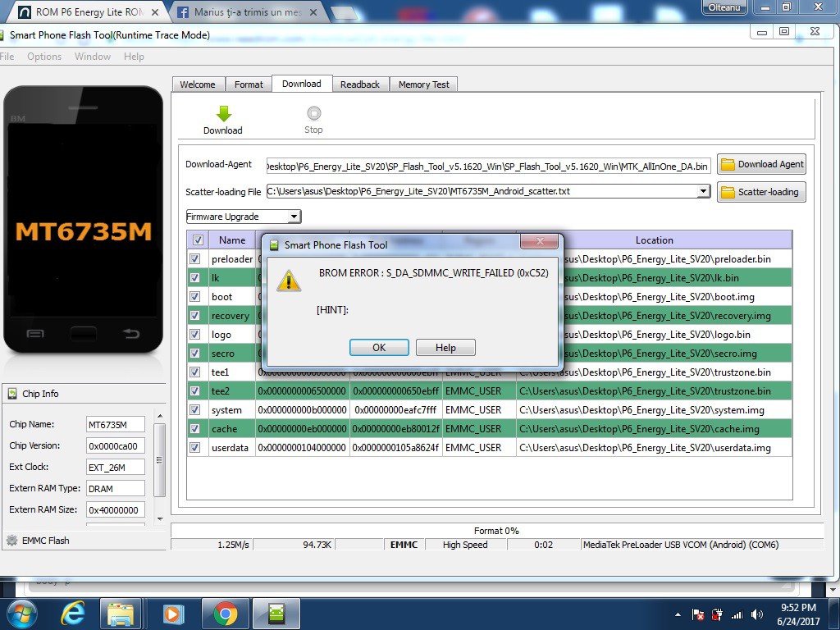Image resolution: width=840 pixels, height=630 pixels.
Task: Open the Options menu
Action: click(44, 57)
